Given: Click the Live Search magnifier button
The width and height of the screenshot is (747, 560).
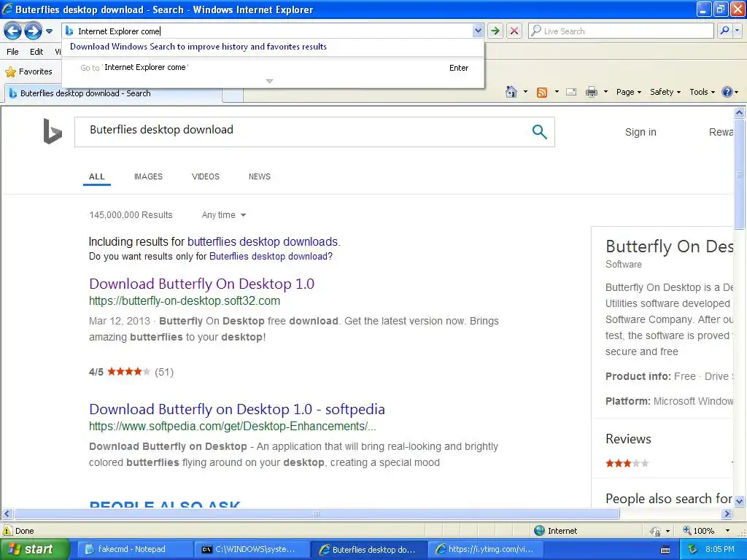Looking at the screenshot, I should (724, 31).
